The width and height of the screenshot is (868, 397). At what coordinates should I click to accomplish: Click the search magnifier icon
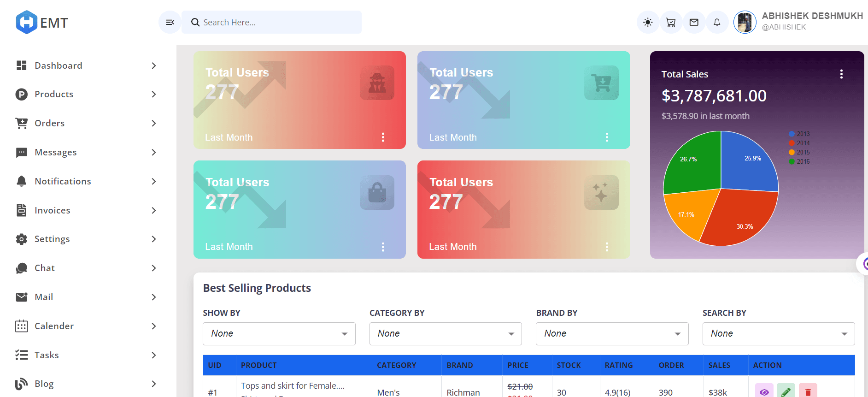(x=195, y=22)
